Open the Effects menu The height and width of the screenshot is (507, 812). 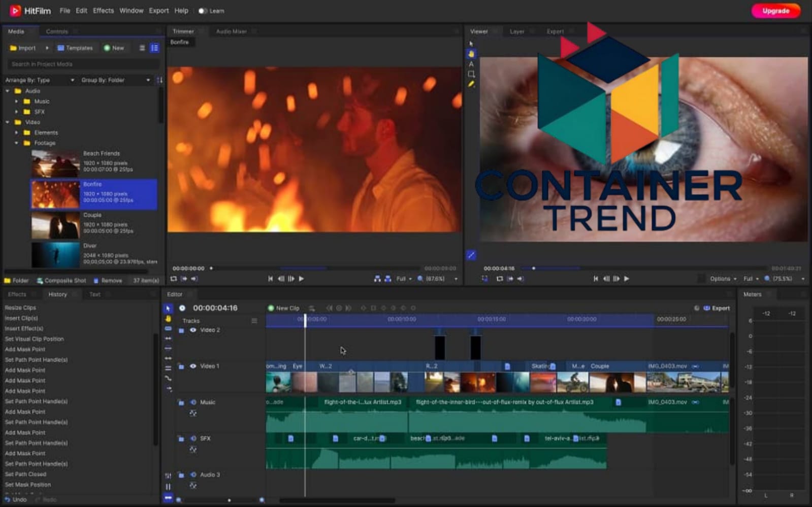coord(104,11)
